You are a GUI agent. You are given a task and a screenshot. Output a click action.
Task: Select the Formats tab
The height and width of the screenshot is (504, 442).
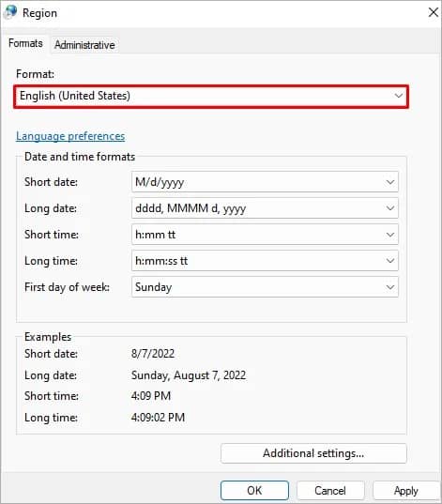pos(25,43)
